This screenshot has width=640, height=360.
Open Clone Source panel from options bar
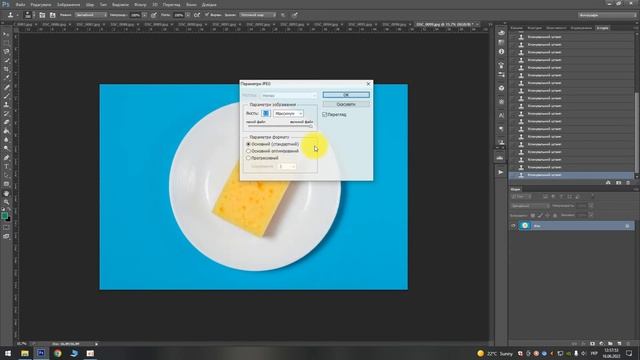[52, 15]
